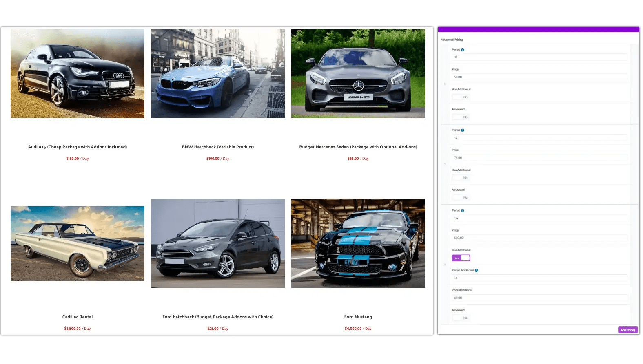Switch off Has Additional for the 1w period
This screenshot has width=643, height=364.
461,258
